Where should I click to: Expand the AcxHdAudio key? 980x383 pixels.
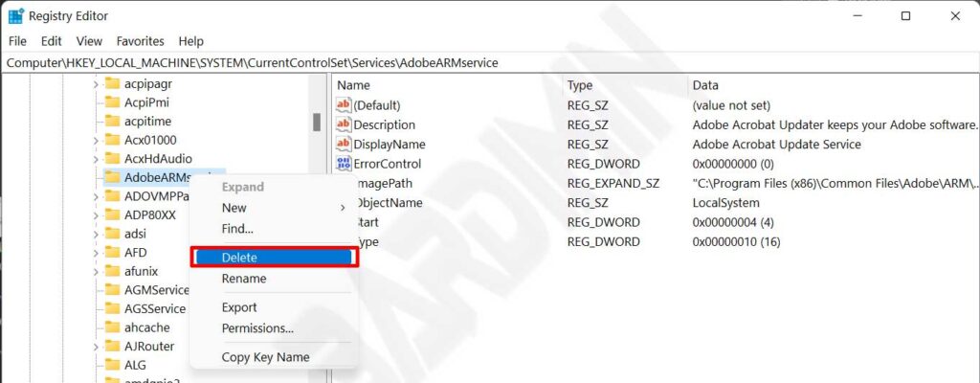pos(96,159)
